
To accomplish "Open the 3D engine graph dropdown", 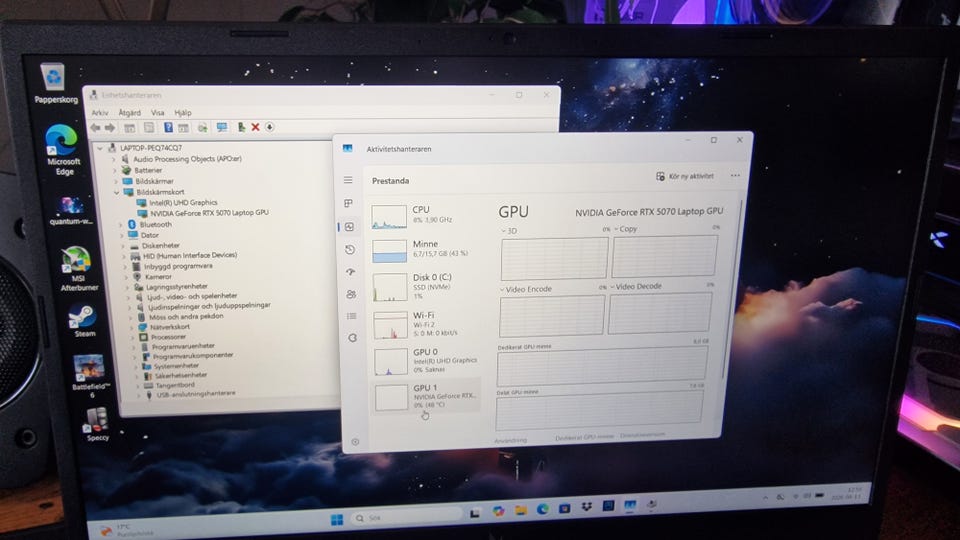I will tap(509, 231).
